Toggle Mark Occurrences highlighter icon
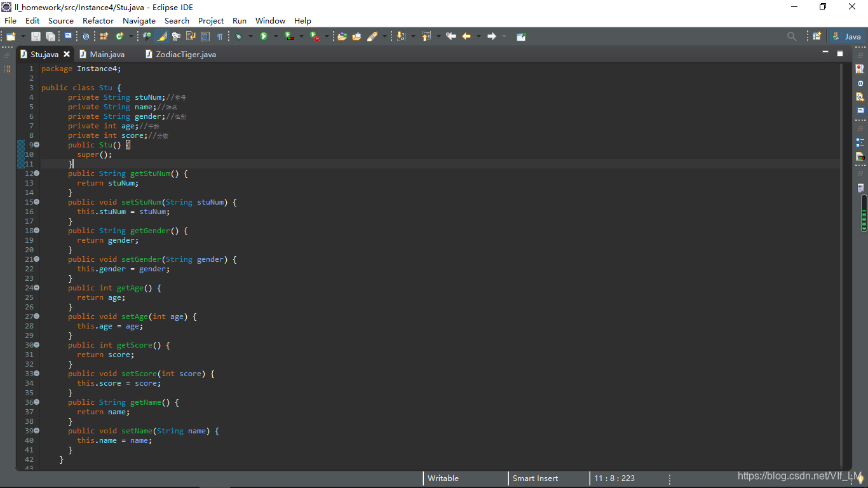The image size is (868, 488). 162,36
